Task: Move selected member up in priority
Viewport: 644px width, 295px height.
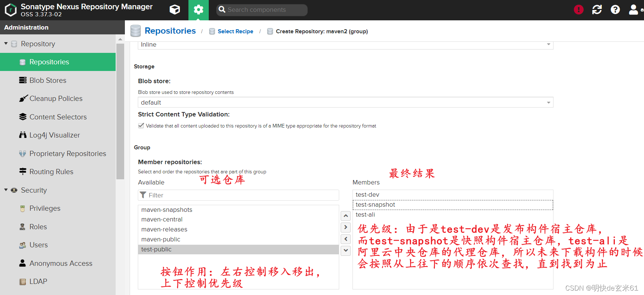Action: 345,216
